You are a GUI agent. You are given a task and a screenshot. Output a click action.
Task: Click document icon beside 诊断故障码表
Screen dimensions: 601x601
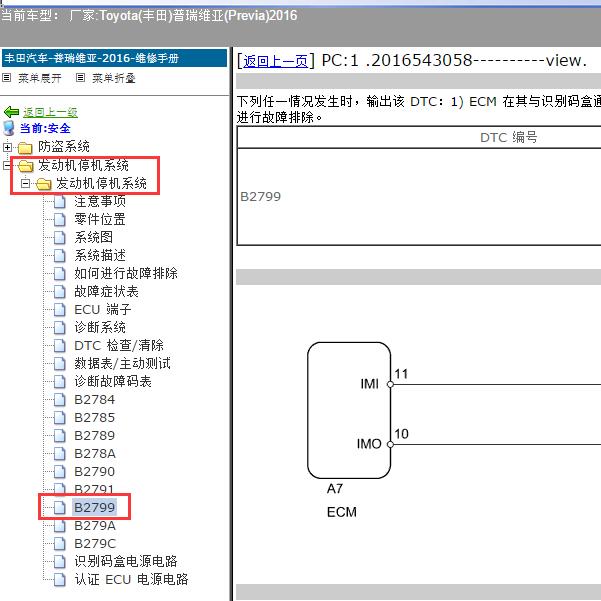(59, 381)
